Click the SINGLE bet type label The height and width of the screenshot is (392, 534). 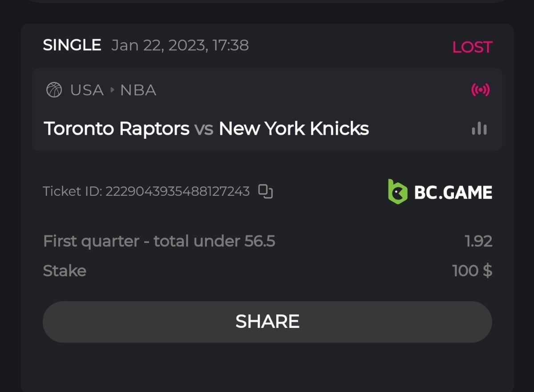click(72, 45)
